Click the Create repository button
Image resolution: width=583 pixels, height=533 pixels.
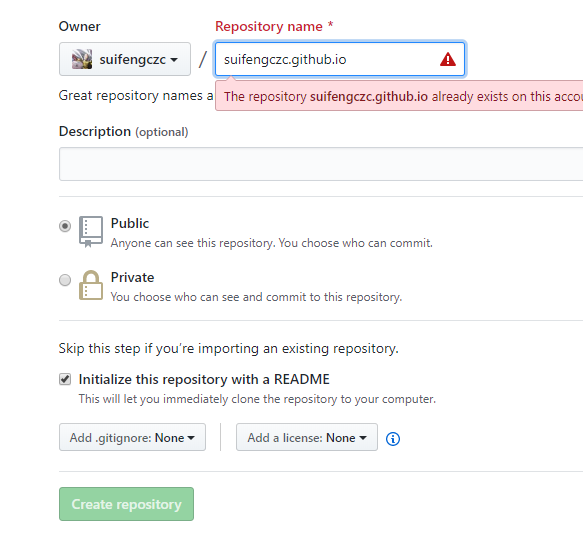click(x=126, y=504)
